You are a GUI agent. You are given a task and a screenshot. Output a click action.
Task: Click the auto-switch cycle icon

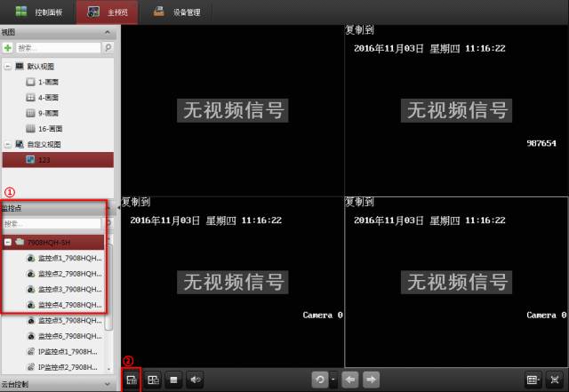(x=318, y=380)
